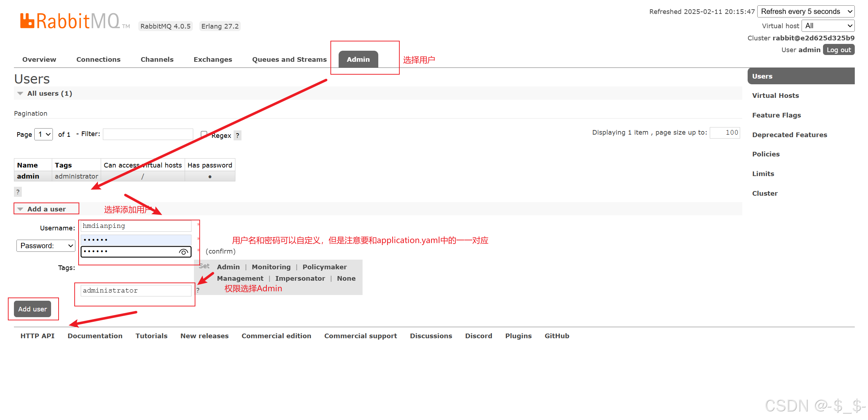This screenshot has width=868, height=420.
Task: Click the RabbitMQ logo icon
Action: [27, 21]
